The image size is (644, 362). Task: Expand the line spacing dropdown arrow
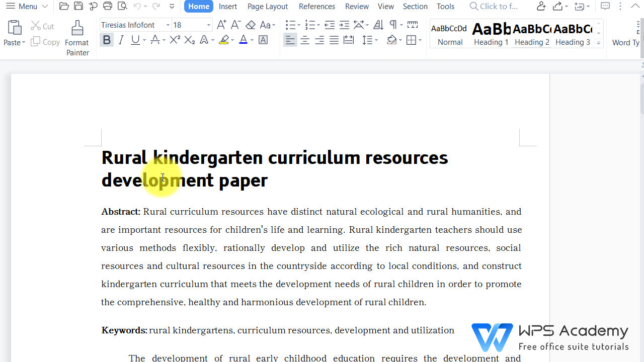pyautogui.click(x=376, y=41)
